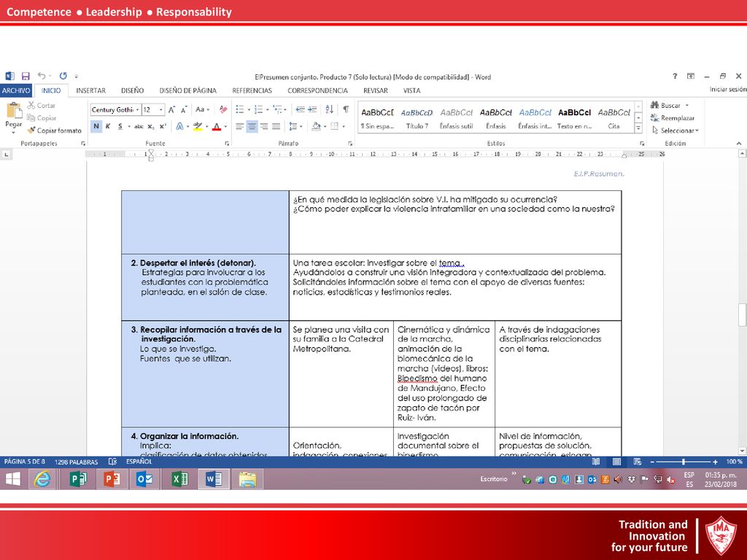Switch to the DISEÑO DE PÁGINA tab
The height and width of the screenshot is (560, 747).
coord(187,90)
